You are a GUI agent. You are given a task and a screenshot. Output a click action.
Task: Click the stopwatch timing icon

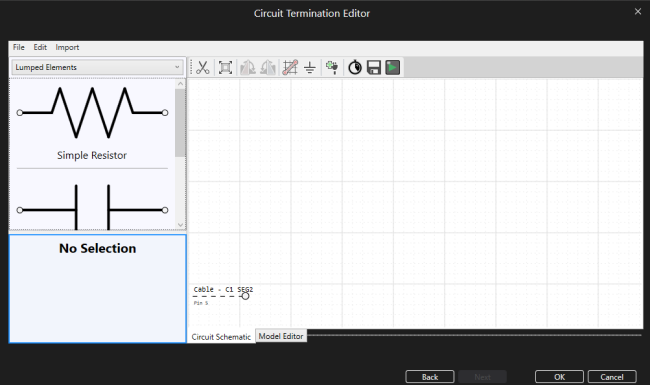coord(355,67)
